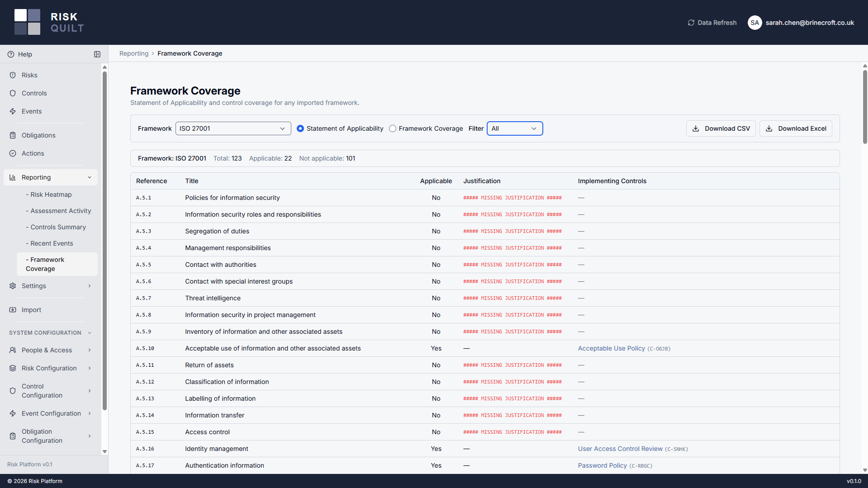Click the Obligations clipboard icon
Image resolution: width=868 pixels, height=488 pixels.
tap(13, 135)
